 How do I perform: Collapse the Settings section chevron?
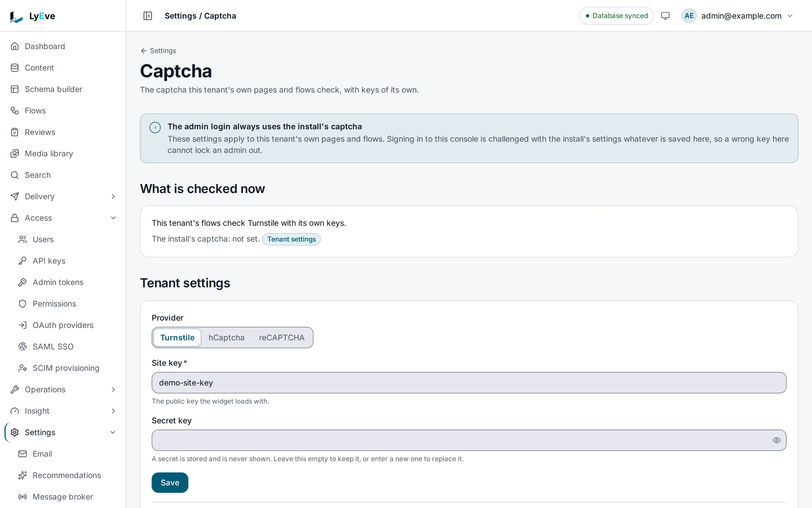(113, 432)
